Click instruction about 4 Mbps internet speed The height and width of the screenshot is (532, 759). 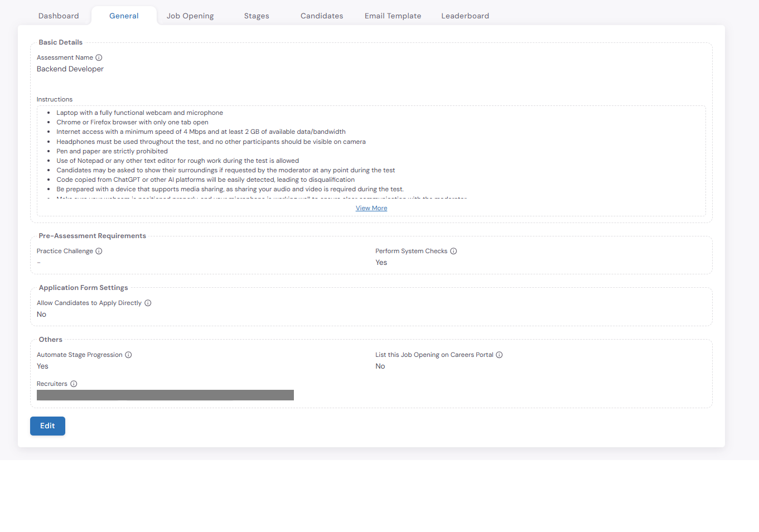(201, 132)
